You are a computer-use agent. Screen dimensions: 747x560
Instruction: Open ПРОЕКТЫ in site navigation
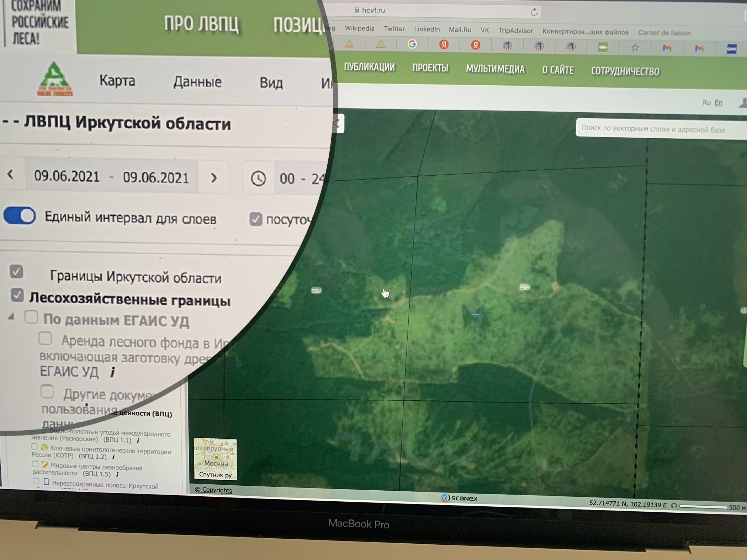click(430, 68)
